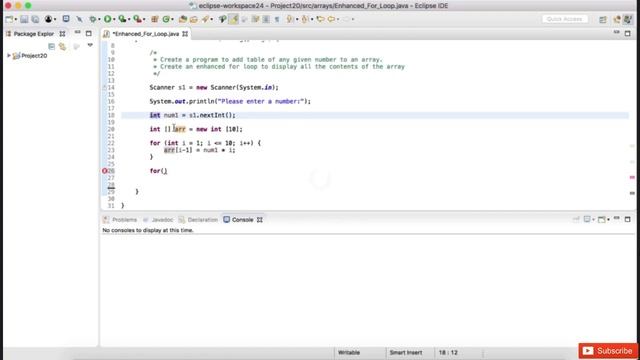
Task: Minimize the Console panel
Action: (x=617, y=219)
